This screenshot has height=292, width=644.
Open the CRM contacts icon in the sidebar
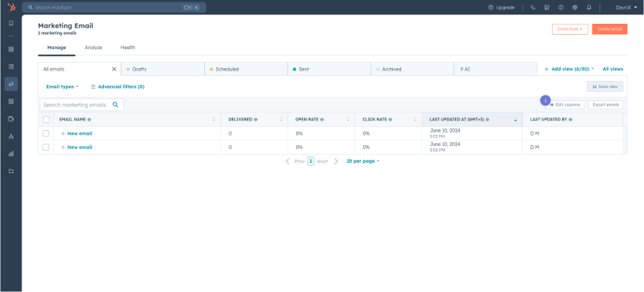coord(11,67)
